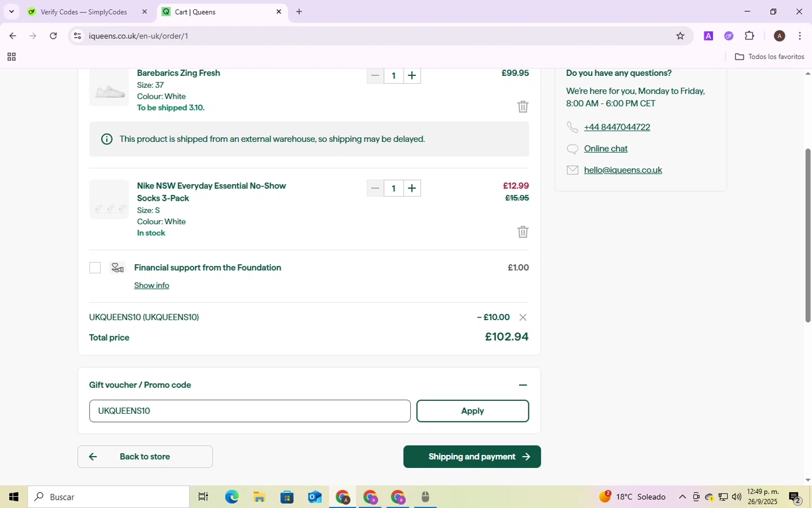The image size is (812, 508).
Task: Call the +44 8447044722 phone link
Action: (x=617, y=127)
